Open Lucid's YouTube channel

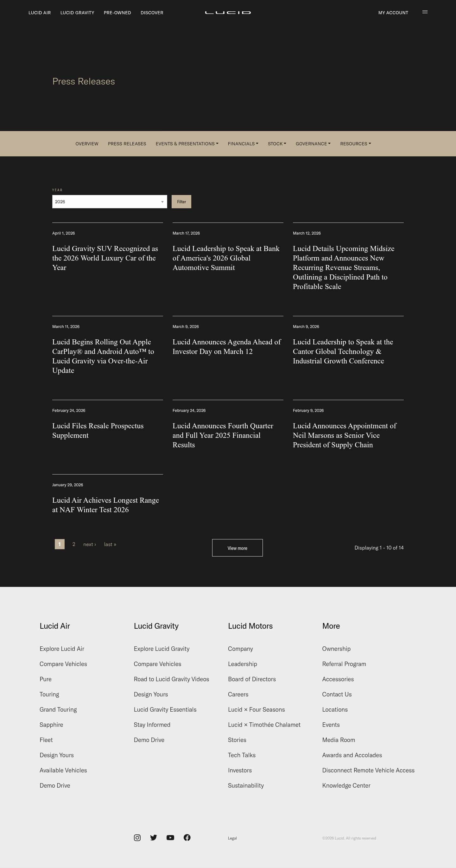171,837
